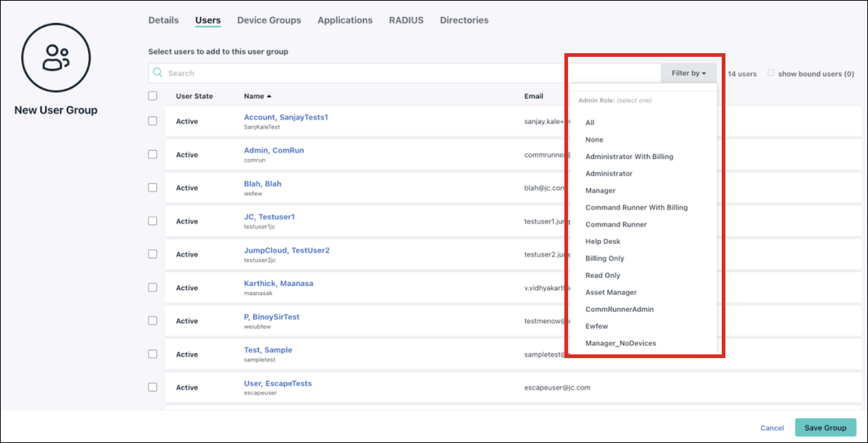868x443 pixels.
Task: Open the RADIUS tab
Action: (x=406, y=20)
